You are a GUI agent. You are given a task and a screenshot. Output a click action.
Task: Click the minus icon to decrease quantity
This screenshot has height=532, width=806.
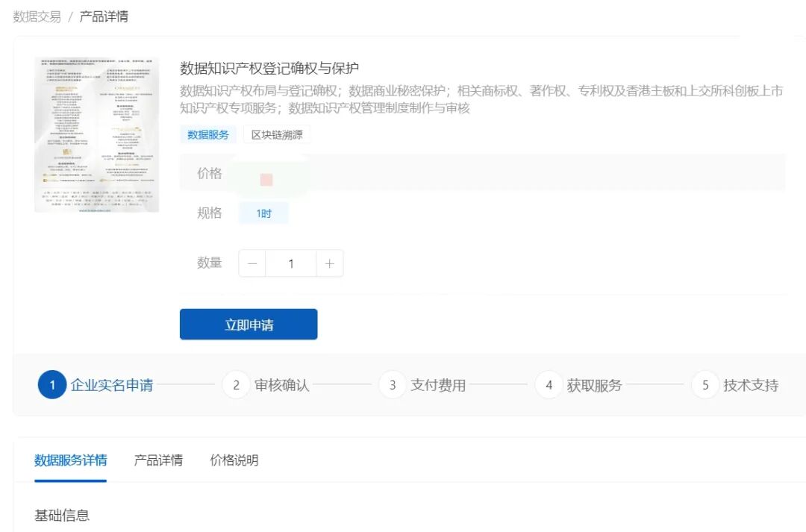tap(252, 263)
